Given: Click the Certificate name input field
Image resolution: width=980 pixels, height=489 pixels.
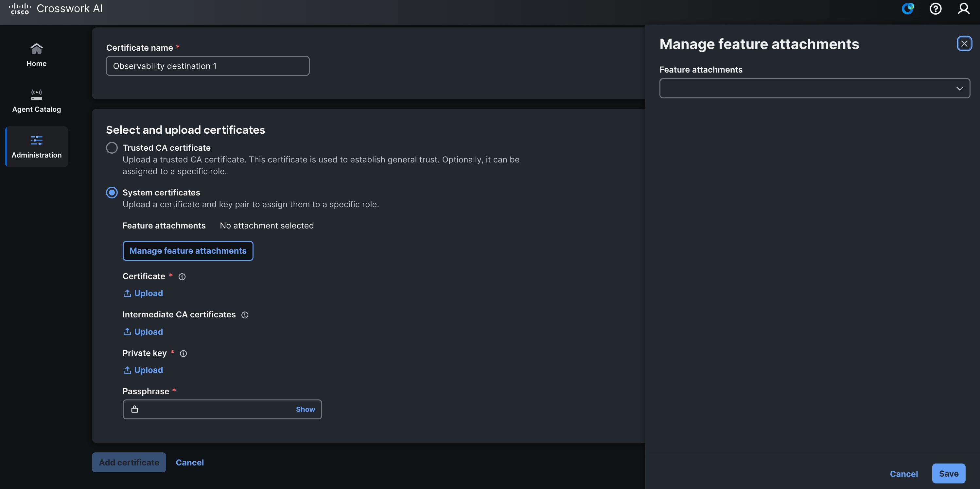Looking at the screenshot, I should point(208,66).
